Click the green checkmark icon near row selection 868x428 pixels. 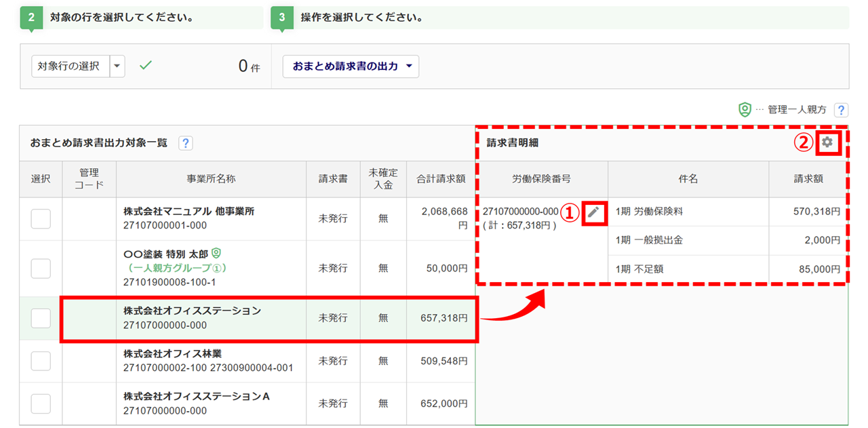click(x=145, y=66)
